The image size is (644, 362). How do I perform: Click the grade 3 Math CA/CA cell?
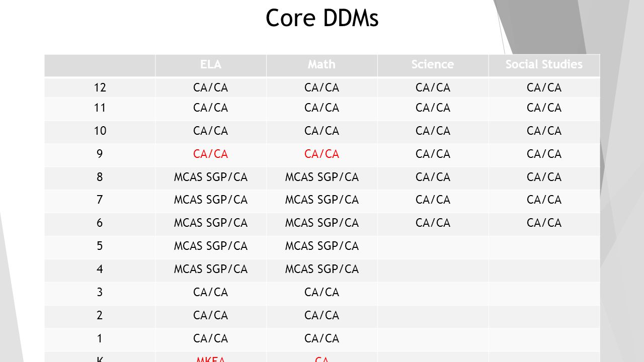point(322,293)
